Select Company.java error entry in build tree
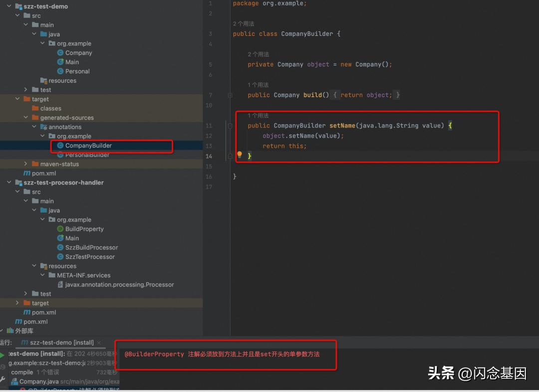539x392 pixels. coord(39,382)
